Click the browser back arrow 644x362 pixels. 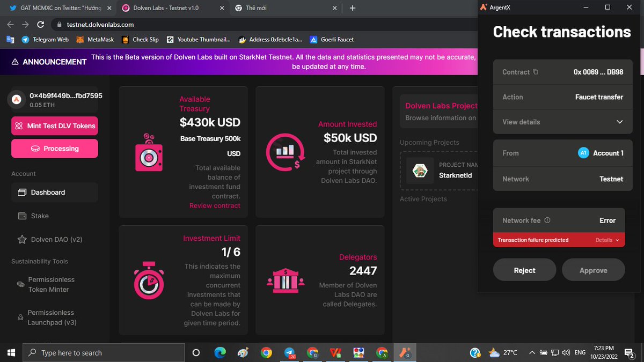click(11, 25)
